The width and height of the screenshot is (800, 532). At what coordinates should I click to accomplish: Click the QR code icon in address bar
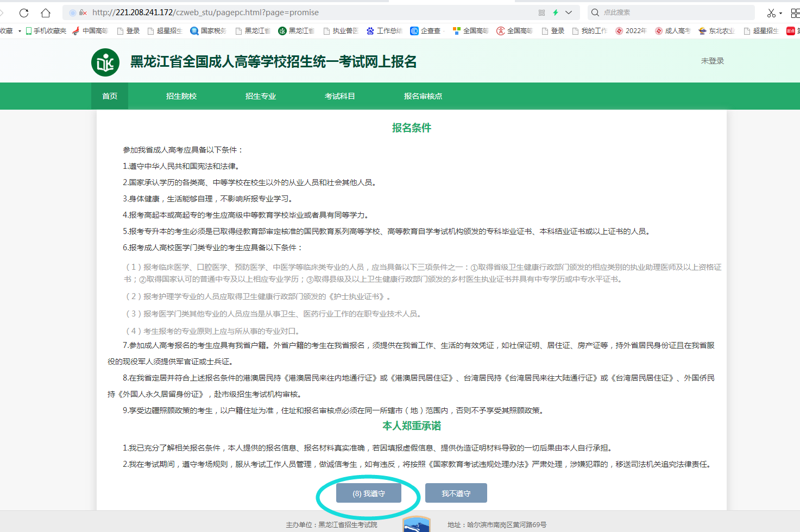click(541, 12)
